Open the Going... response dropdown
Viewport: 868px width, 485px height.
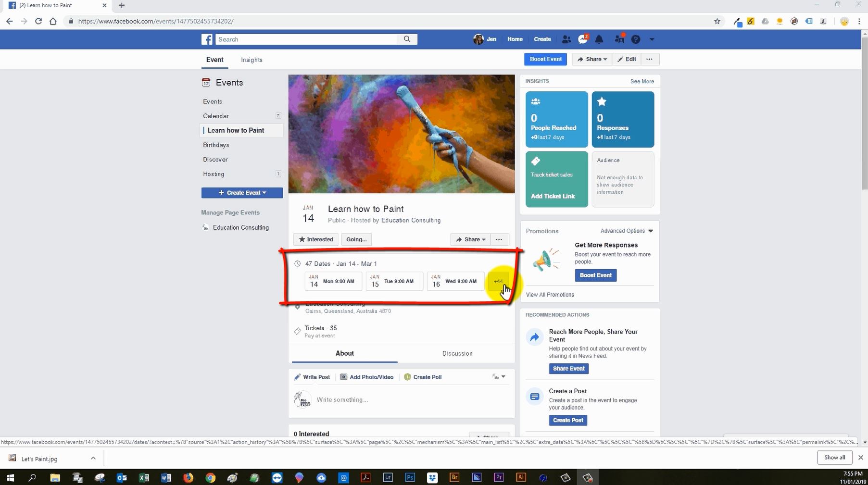356,239
